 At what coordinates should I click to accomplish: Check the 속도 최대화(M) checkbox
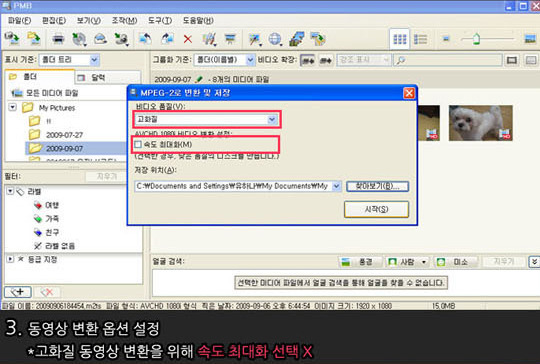coord(138,144)
